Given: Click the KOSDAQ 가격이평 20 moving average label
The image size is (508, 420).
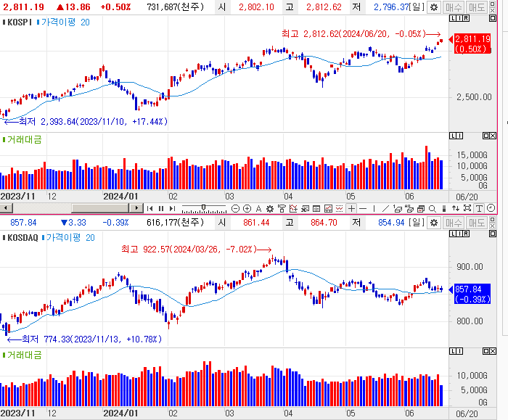Looking at the screenshot, I should click(x=68, y=238).
